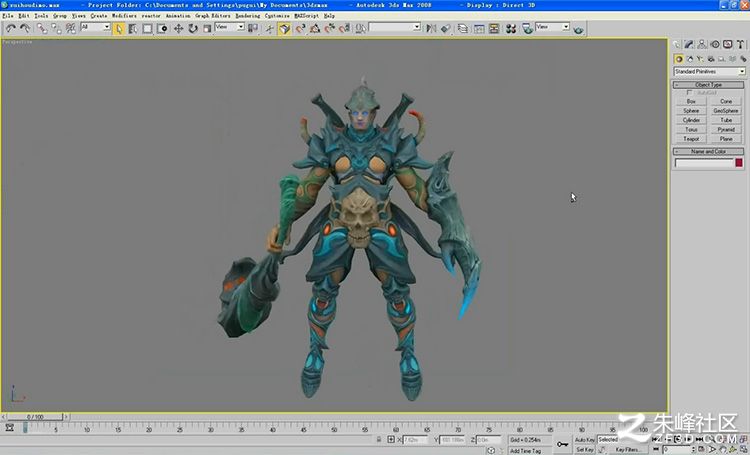Select the Lights category icon
Screen dimensions: 750x455
(700, 59)
